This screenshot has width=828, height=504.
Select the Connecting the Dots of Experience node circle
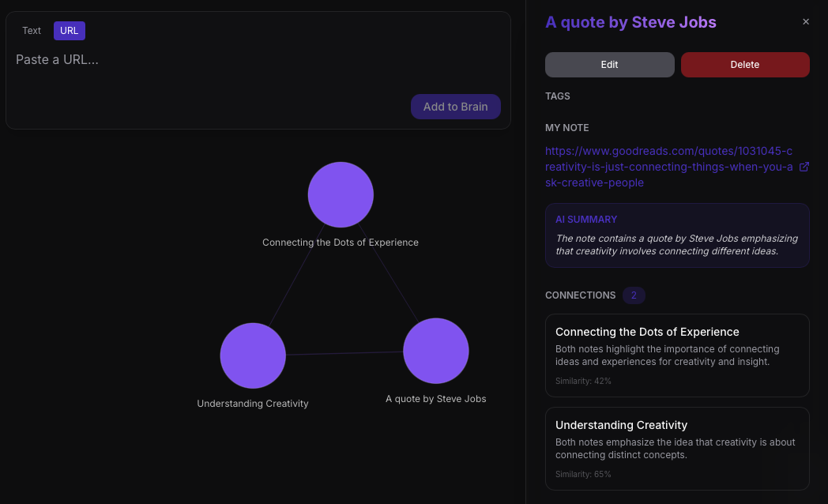click(341, 194)
